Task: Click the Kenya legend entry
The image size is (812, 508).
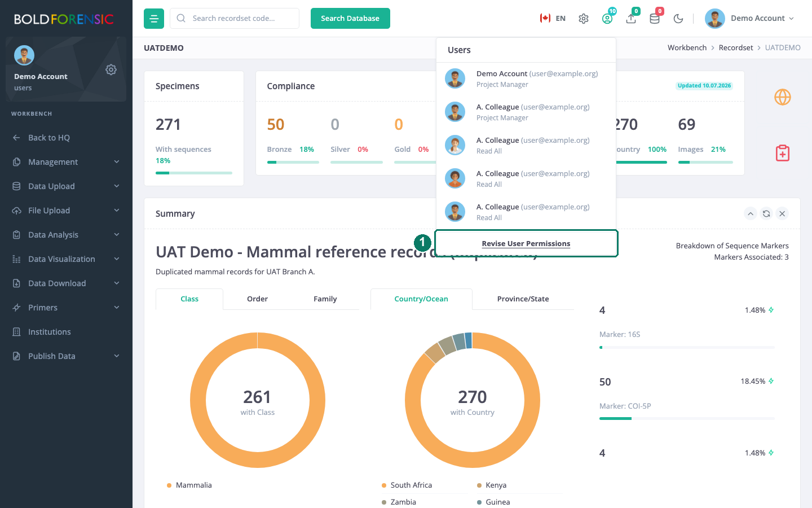Action: click(x=492, y=485)
